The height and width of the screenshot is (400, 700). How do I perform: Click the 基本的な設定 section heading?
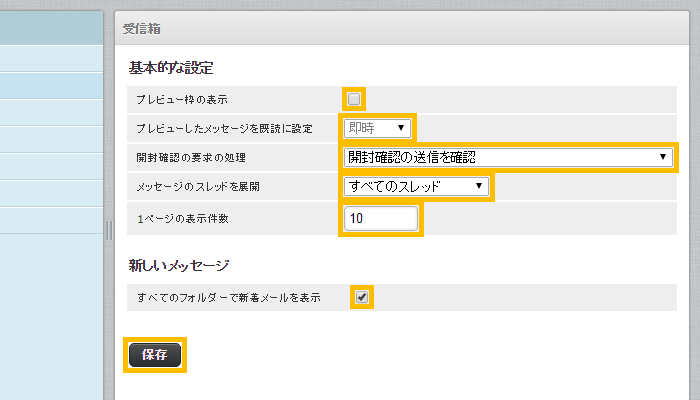pos(172,68)
